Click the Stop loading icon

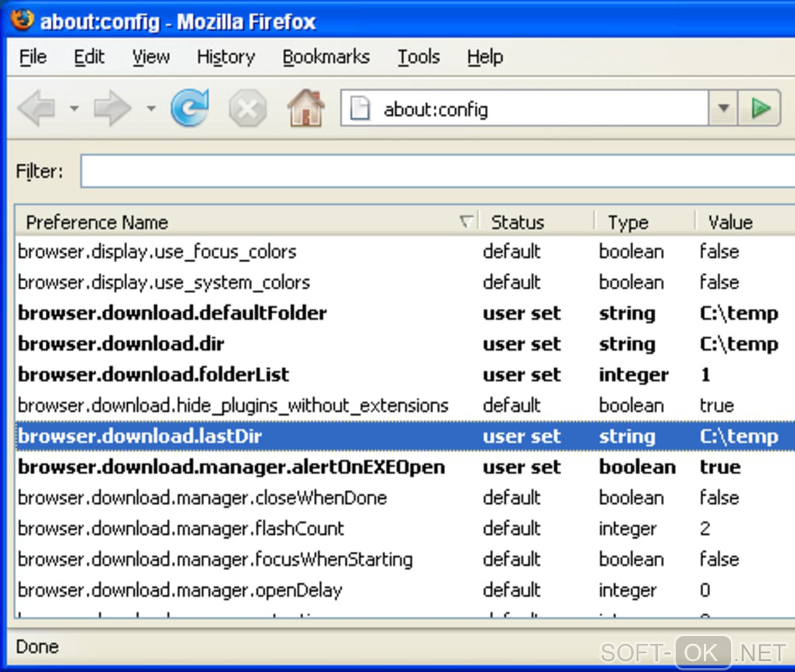[x=247, y=108]
